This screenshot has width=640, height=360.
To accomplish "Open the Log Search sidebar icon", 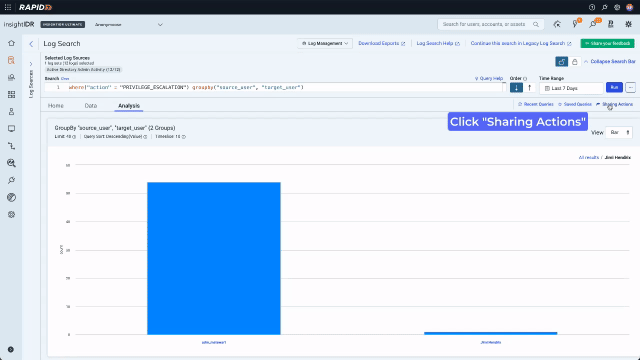I will coord(11,60).
